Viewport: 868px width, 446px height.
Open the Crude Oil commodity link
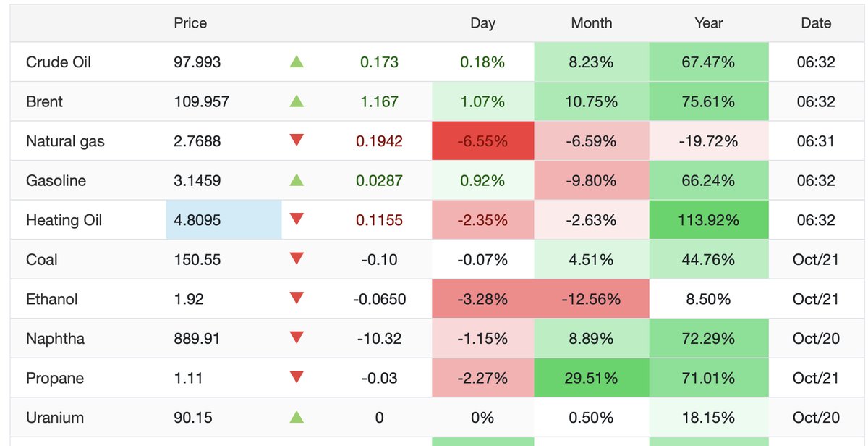(x=59, y=62)
